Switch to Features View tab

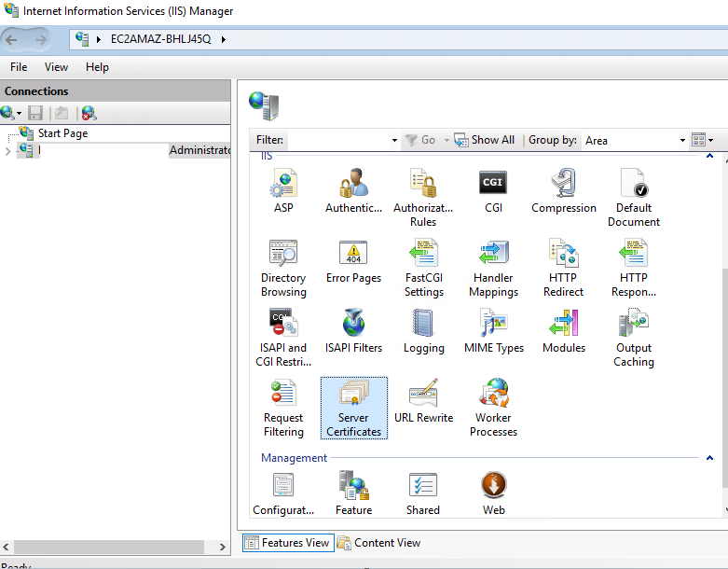pyautogui.click(x=288, y=543)
